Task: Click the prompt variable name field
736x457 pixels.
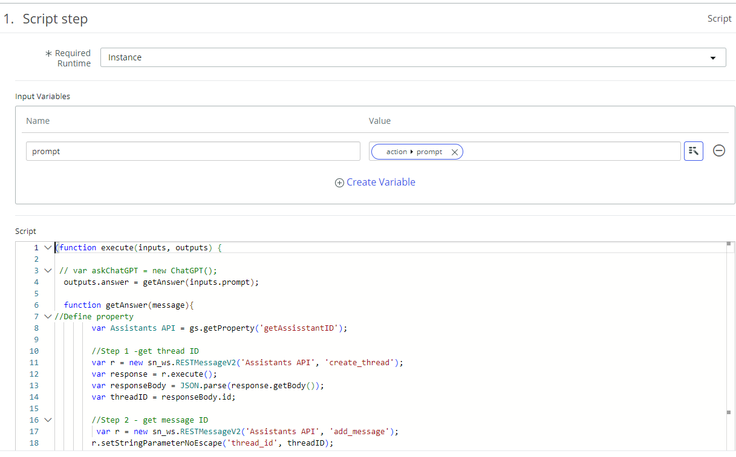Action: tap(193, 151)
